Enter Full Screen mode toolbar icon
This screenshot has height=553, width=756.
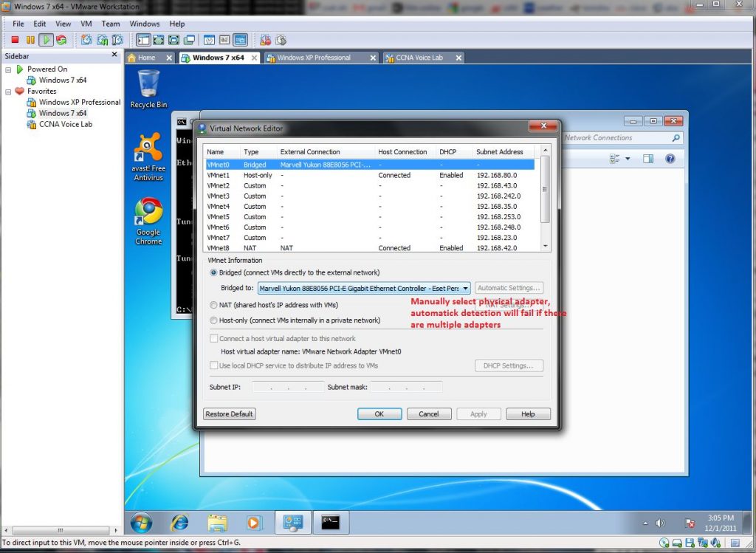tap(173, 40)
